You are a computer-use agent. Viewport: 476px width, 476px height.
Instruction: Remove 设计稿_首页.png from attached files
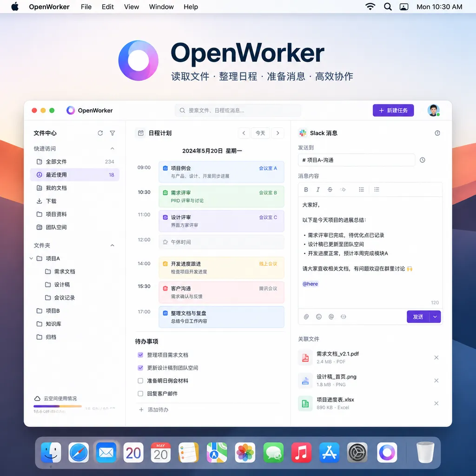pos(436,380)
